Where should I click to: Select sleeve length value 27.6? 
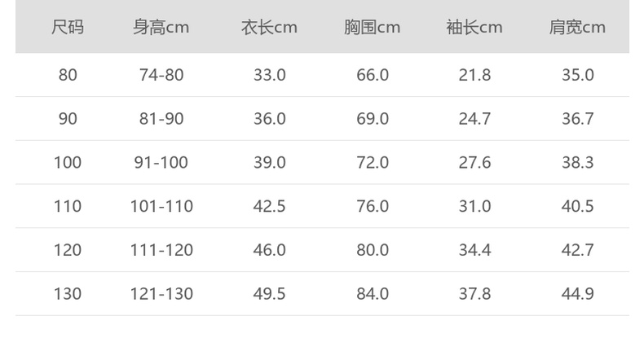[474, 163]
